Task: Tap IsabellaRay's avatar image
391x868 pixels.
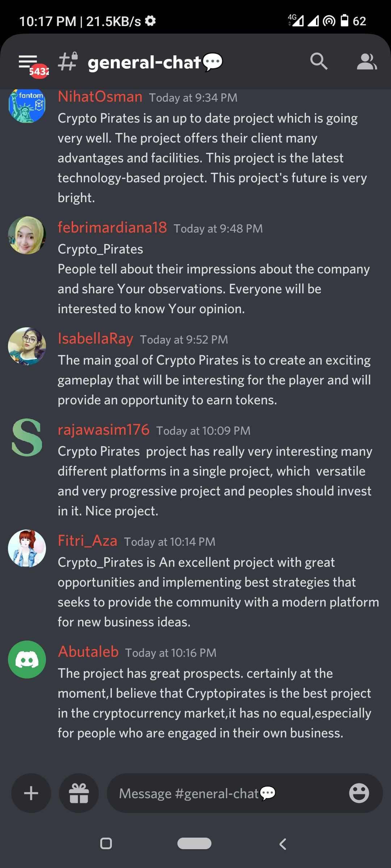Action: [27, 346]
